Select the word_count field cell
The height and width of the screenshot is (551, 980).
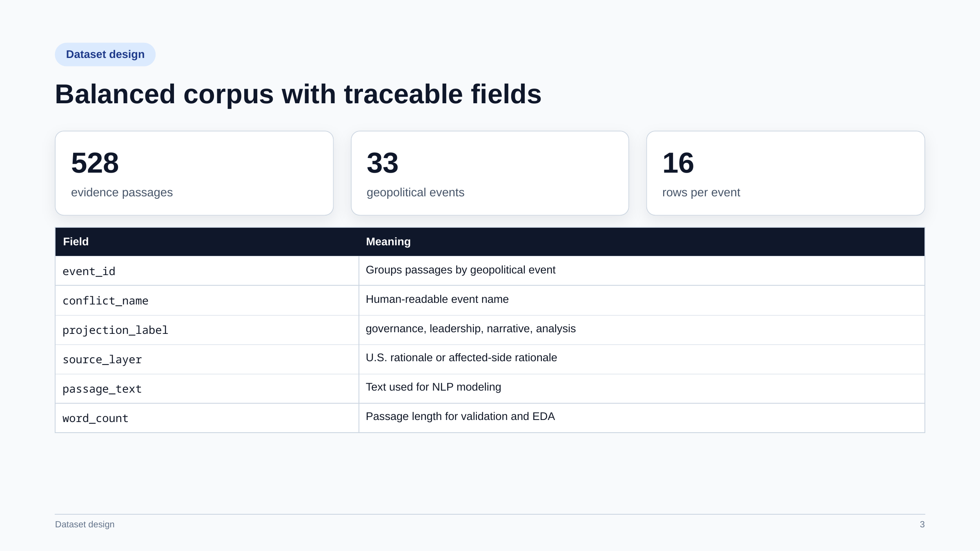point(207,418)
